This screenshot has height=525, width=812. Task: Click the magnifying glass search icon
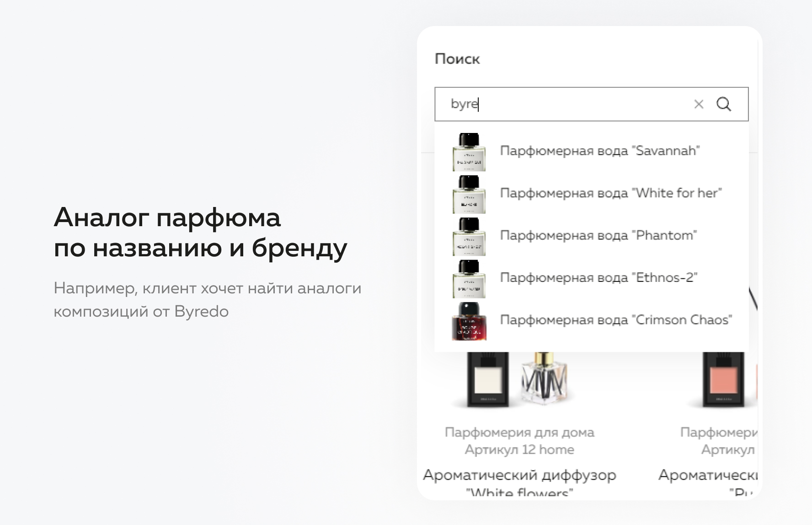pyautogui.click(x=723, y=104)
